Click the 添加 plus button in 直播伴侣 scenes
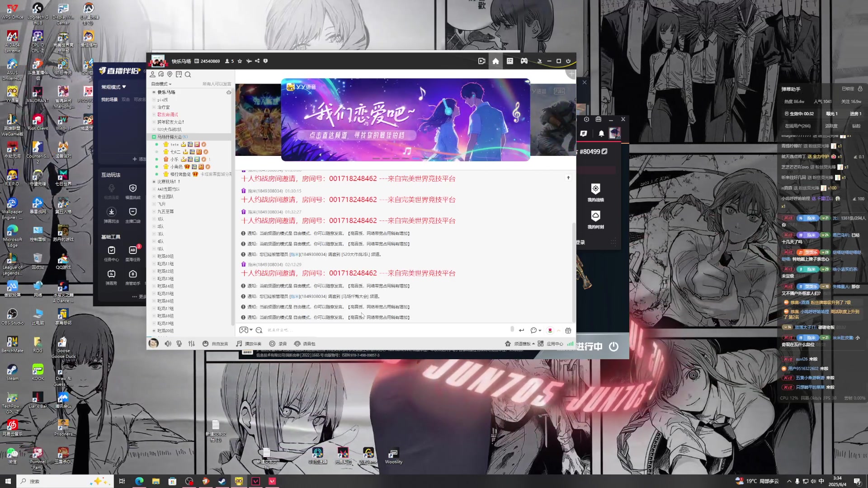Screen dimensions: 868x488 tap(139, 159)
